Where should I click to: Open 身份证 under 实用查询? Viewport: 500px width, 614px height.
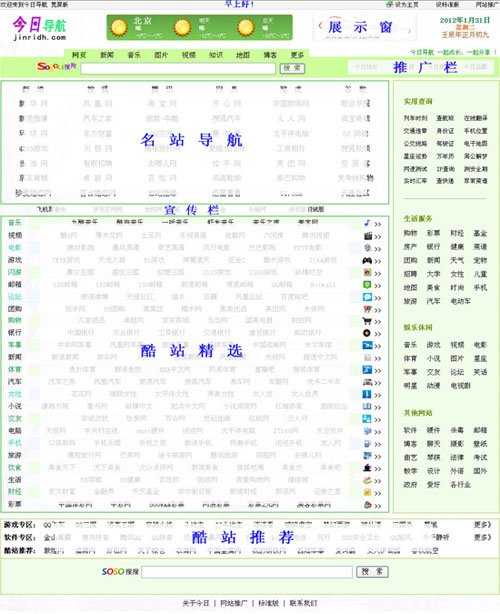click(x=445, y=131)
